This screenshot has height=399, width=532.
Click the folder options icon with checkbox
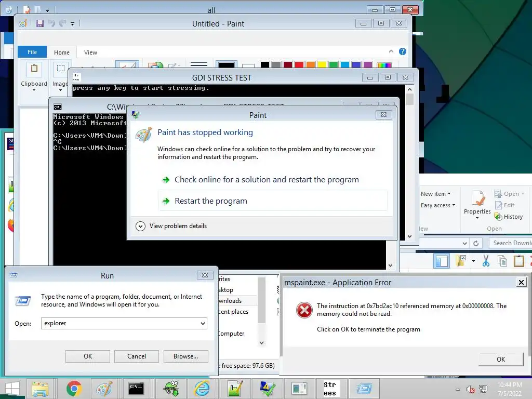point(461,261)
